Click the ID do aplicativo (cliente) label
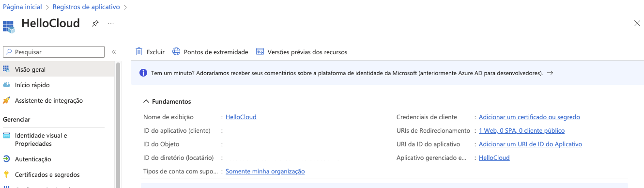Viewport: 644px width, 188px height. click(177, 131)
